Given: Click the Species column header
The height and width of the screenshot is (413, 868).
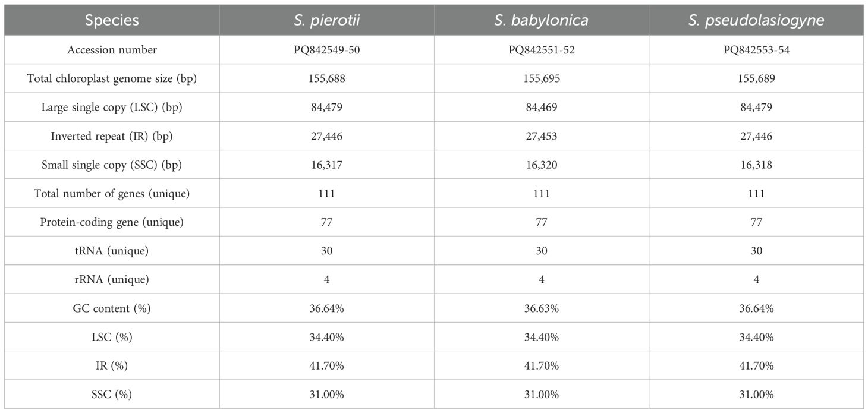Looking at the screenshot, I should [112, 20].
